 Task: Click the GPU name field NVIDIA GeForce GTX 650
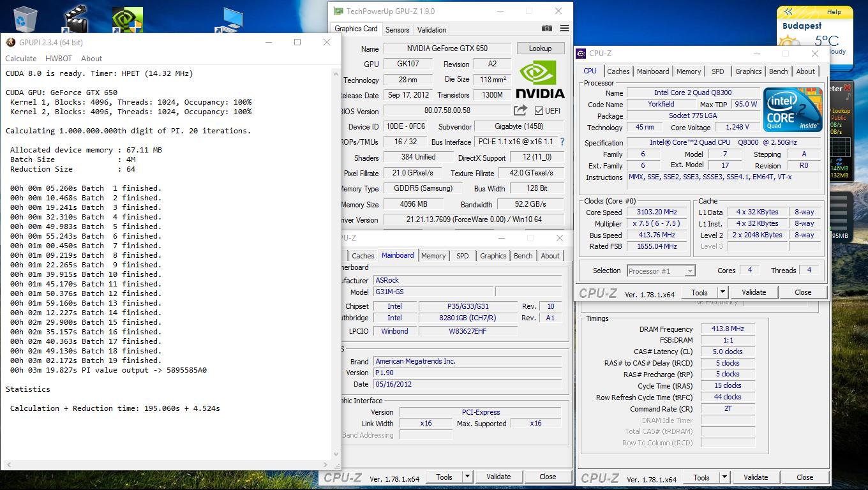447,48
